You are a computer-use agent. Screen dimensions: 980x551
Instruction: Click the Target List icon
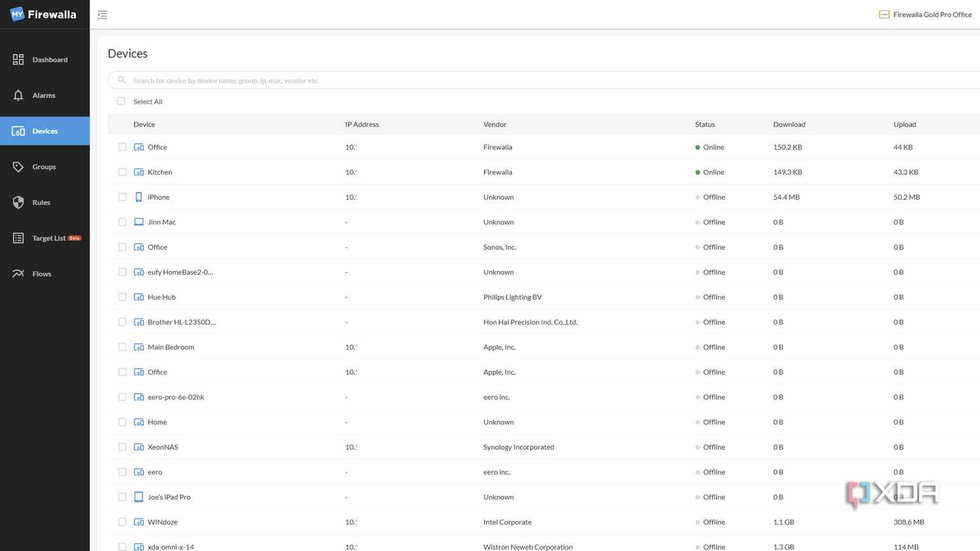point(18,238)
